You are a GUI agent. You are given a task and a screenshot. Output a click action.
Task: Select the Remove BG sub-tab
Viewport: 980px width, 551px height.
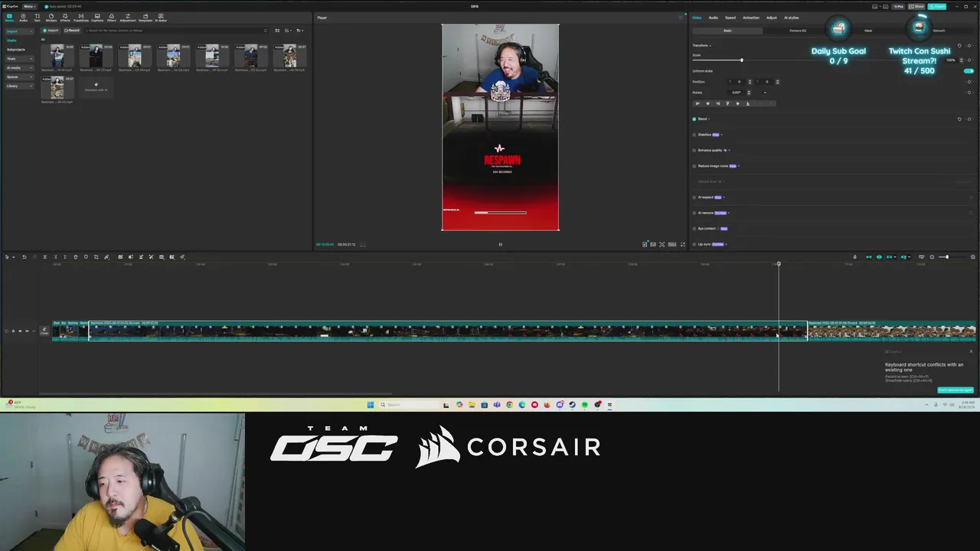coord(798,31)
